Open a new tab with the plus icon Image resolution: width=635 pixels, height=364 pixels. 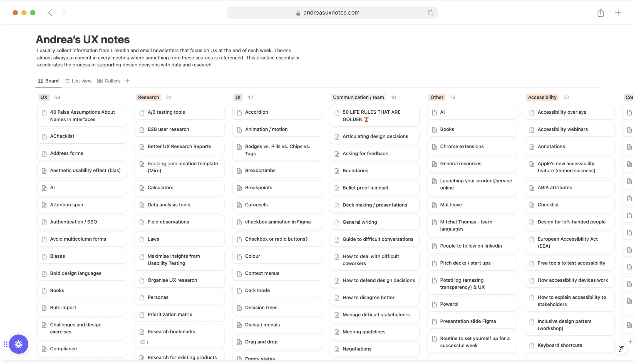coord(618,13)
